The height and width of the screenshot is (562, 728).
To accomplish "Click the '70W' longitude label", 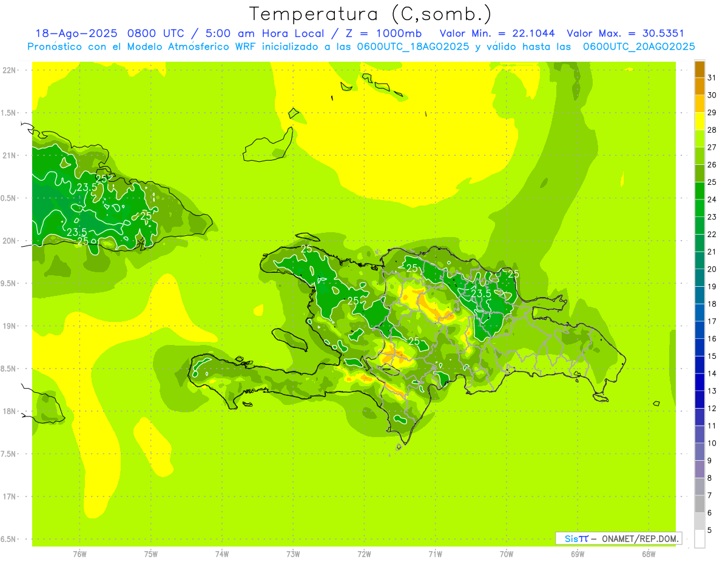I will (x=507, y=554).
